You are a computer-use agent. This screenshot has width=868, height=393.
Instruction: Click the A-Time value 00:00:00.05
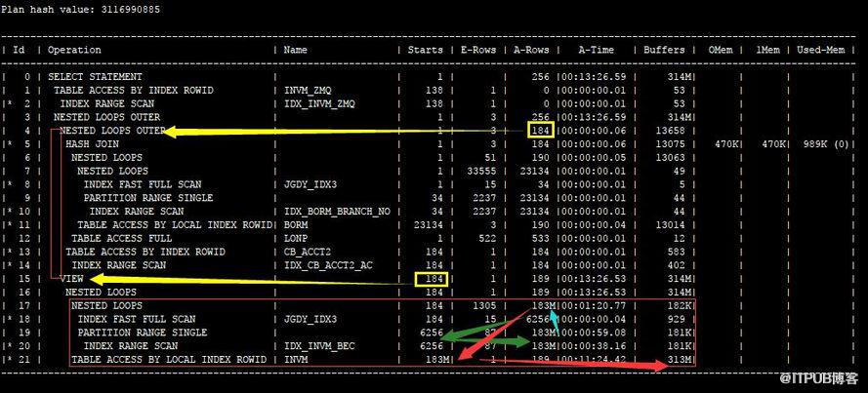tap(594, 158)
